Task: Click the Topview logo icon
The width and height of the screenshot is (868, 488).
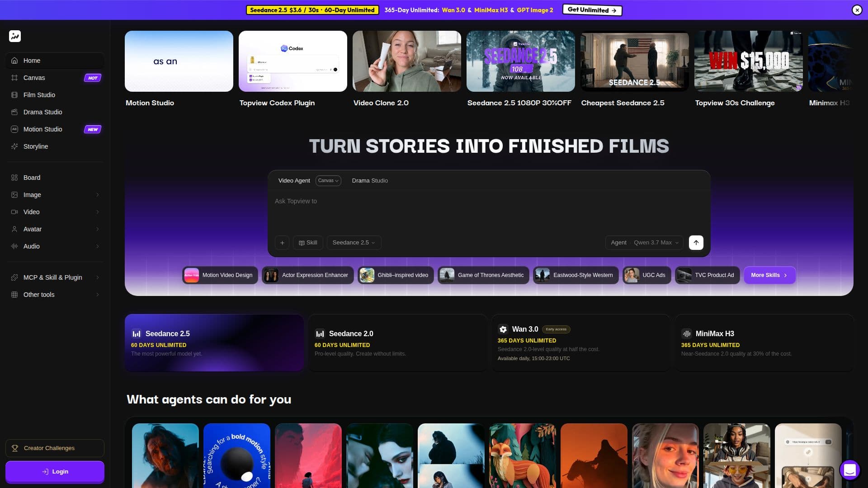Action: (15, 36)
